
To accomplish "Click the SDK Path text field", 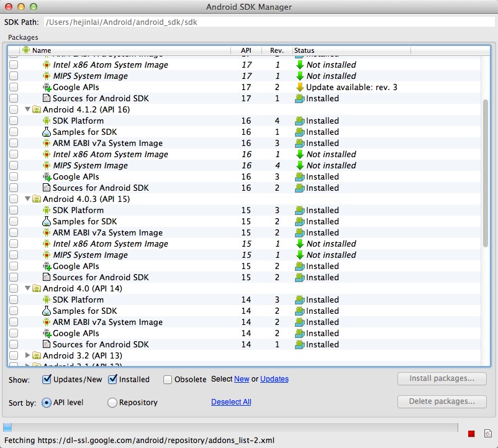I will (269, 22).
